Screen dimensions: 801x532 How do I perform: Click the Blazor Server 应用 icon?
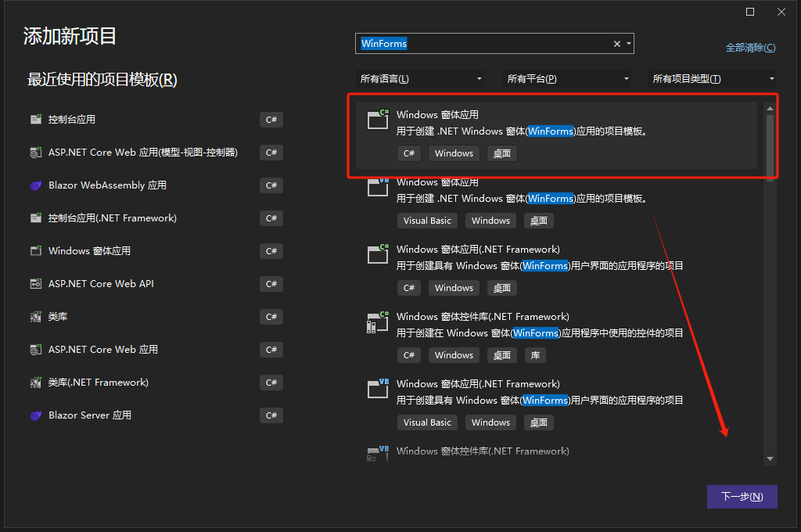[x=36, y=415]
